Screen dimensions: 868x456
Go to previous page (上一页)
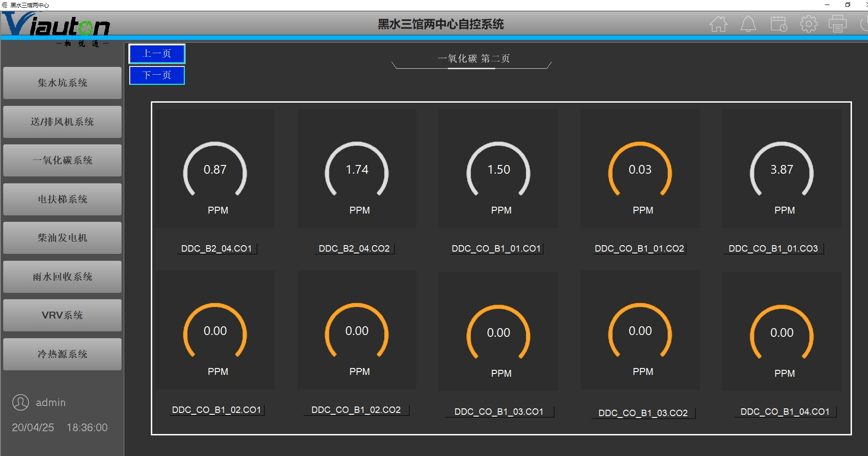[x=157, y=54]
